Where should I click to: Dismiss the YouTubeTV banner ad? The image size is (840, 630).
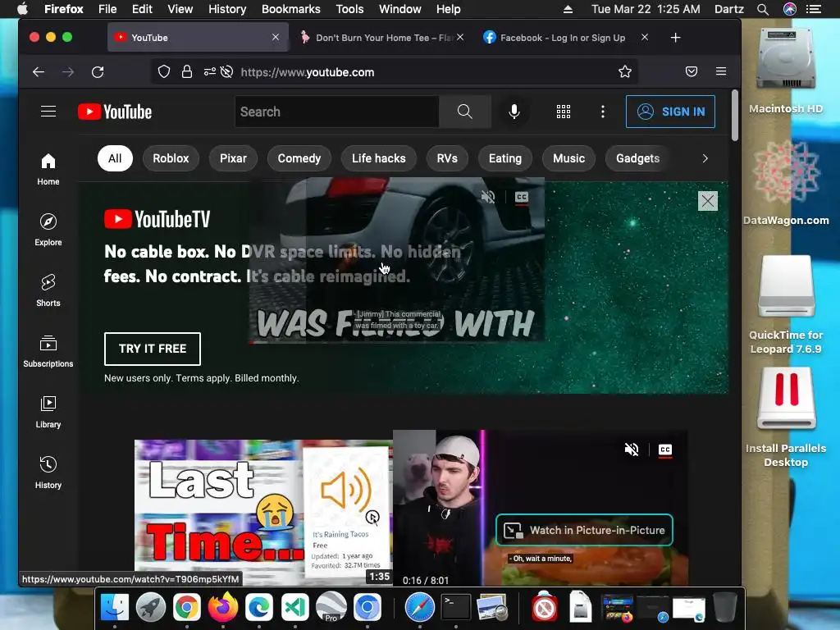coord(708,201)
